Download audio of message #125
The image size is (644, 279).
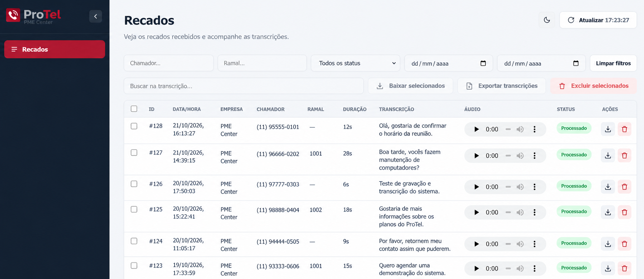608,212
